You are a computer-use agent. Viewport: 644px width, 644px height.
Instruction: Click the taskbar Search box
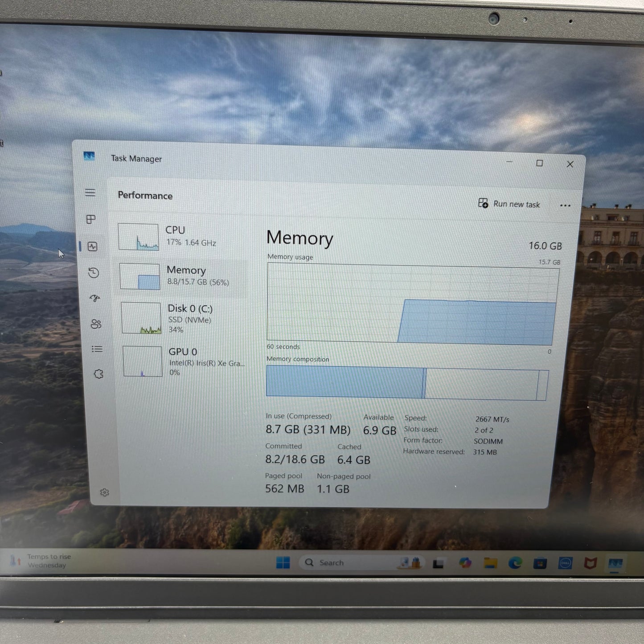tap(361, 562)
